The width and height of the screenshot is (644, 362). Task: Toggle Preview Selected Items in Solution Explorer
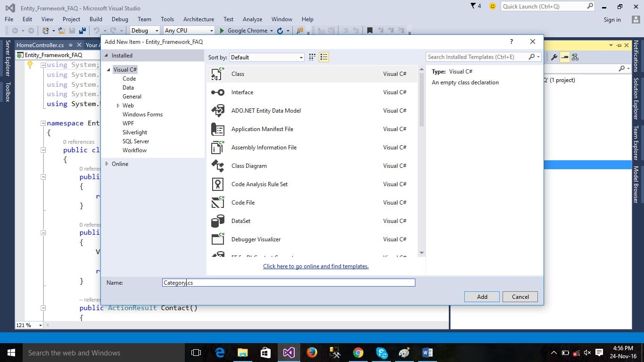[x=564, y=58]
